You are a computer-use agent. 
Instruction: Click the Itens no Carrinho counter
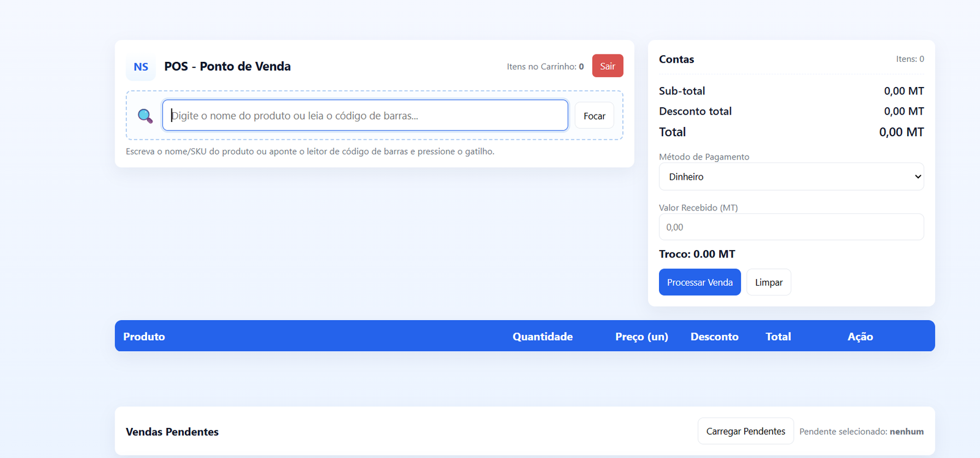click(x=545, y=66)
